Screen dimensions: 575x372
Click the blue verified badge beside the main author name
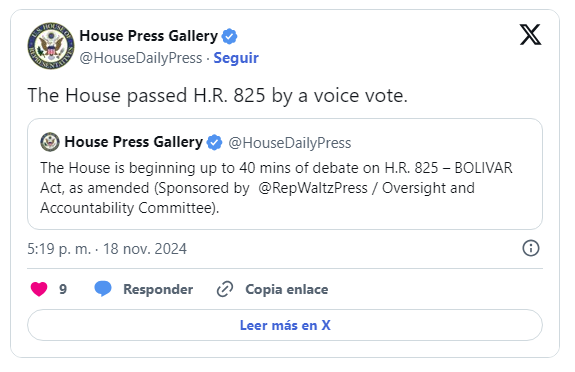point(230,36)
